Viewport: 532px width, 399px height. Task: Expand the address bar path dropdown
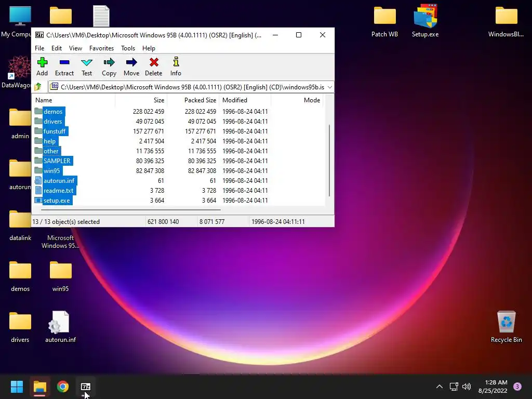pyautogui.click(x=329, y=87)
